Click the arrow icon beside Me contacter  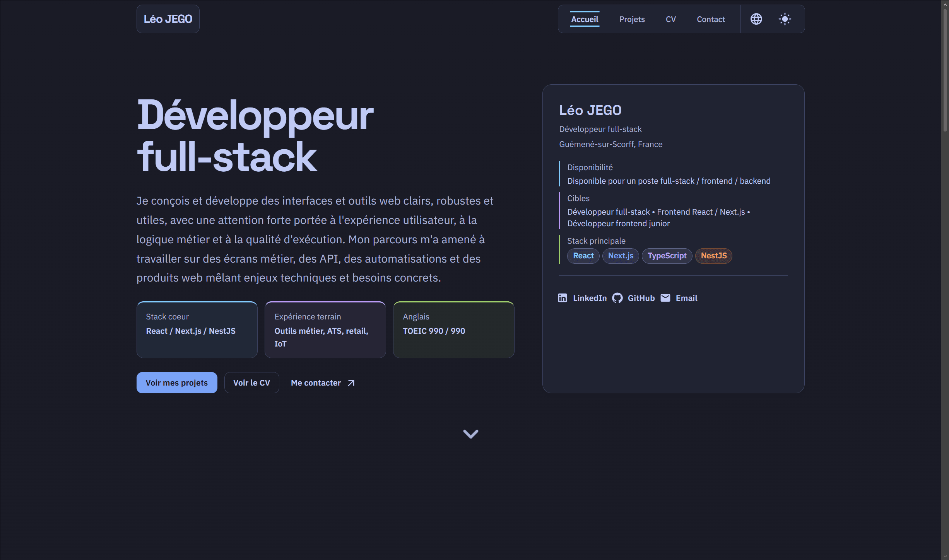[351, 383]
